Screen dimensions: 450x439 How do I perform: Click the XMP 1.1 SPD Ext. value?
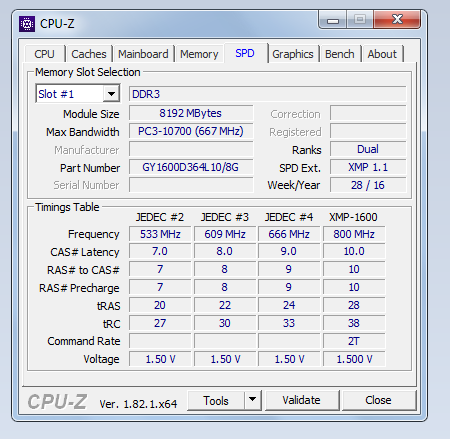pos(368,167)
